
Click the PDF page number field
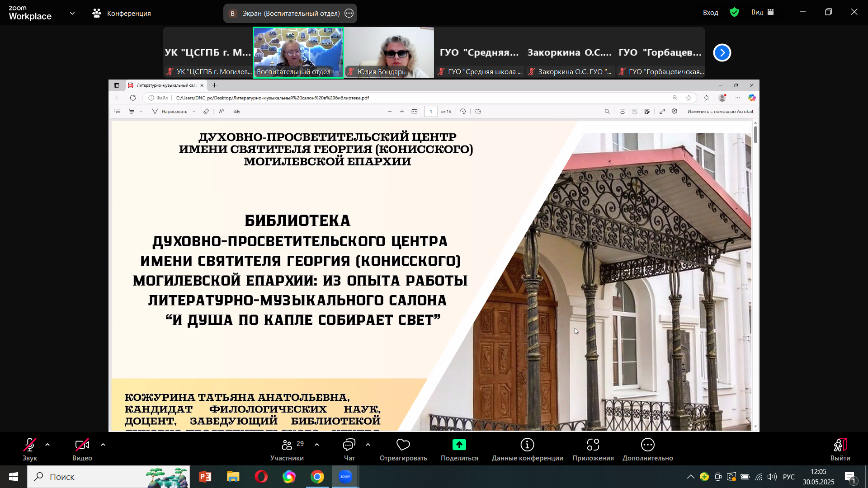coord(431,111)
